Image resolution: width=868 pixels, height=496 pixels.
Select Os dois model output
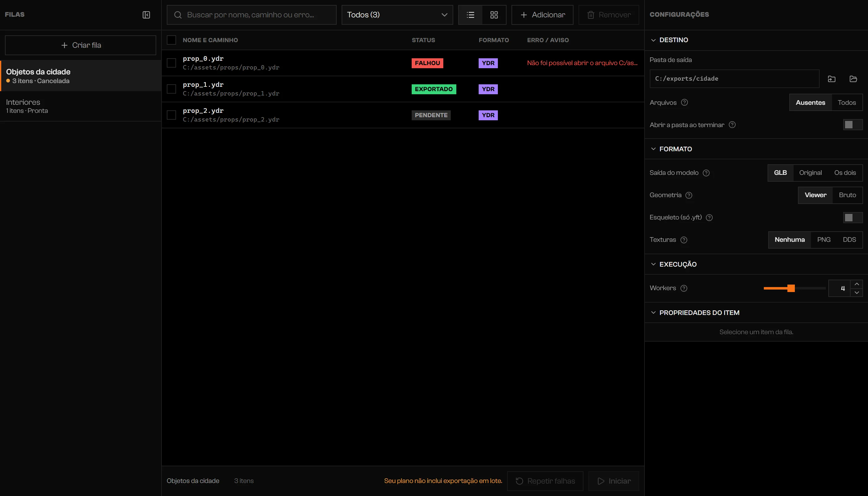(845, 173)
